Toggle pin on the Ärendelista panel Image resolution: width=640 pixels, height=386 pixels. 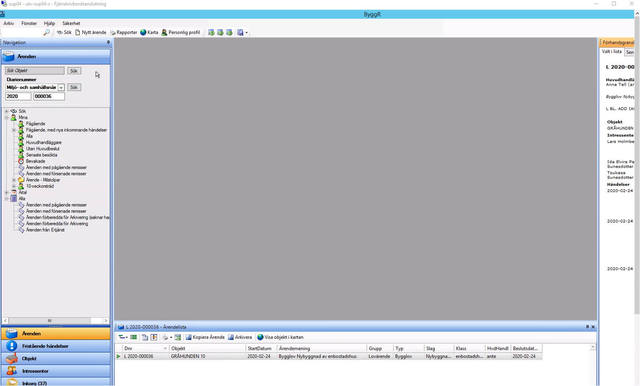pos(587,326)
